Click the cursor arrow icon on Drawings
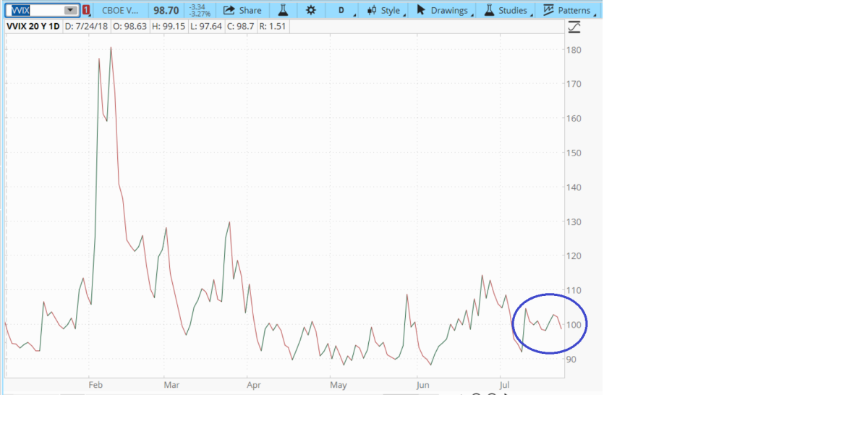868x424 pixels. click(421, 10)
